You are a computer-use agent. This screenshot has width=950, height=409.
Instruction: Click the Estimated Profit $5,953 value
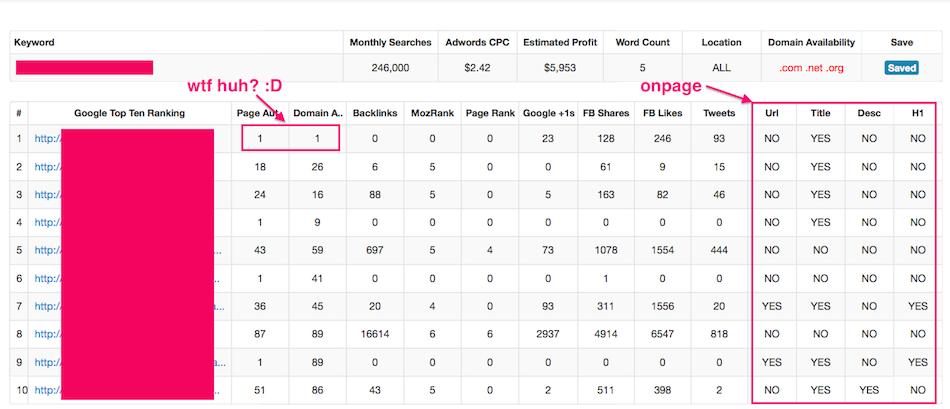[559, 68]
